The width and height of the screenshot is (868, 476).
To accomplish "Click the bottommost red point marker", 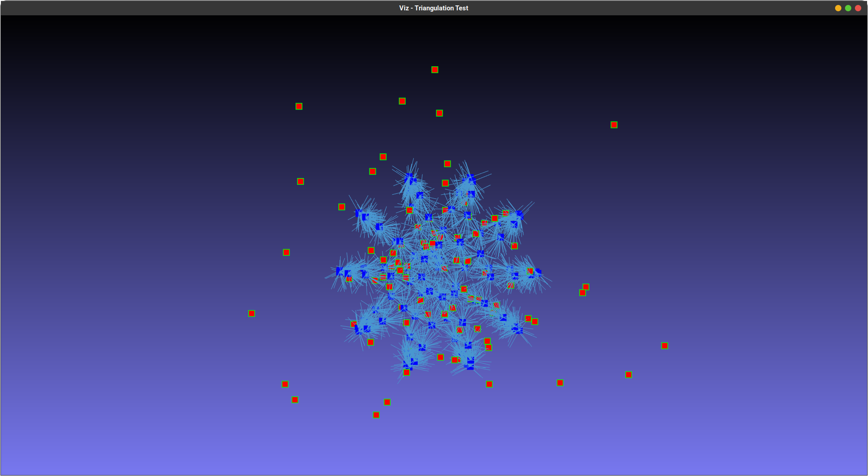I will coord(376,415).
